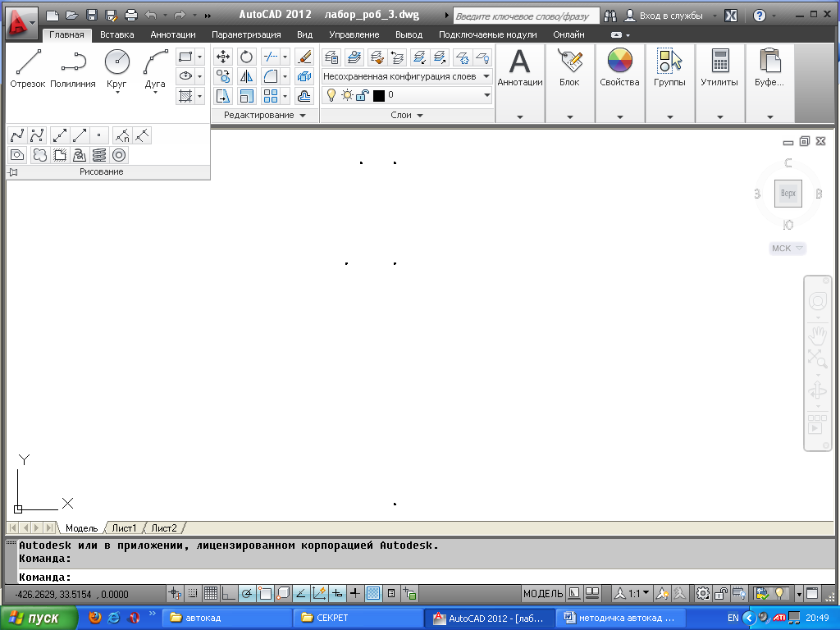
Task: Select the Spline fit tool icon
Action: tap(17, 135)
